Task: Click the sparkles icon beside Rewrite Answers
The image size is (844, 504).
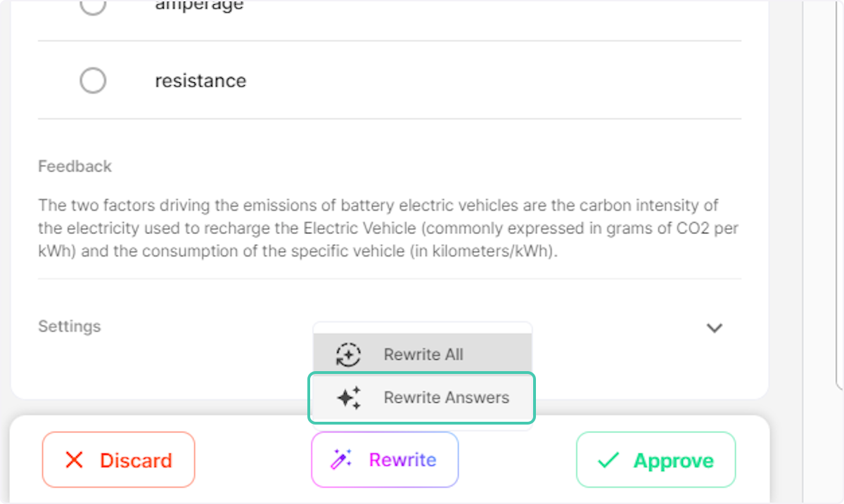Action: tap(350, 398)
